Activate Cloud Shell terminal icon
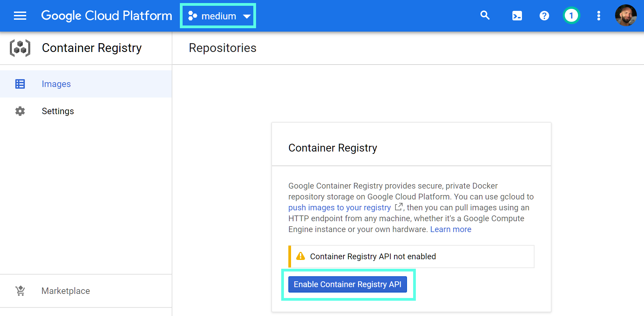The height and width of the screenshot is (316, 644). (x=517, y=16)
